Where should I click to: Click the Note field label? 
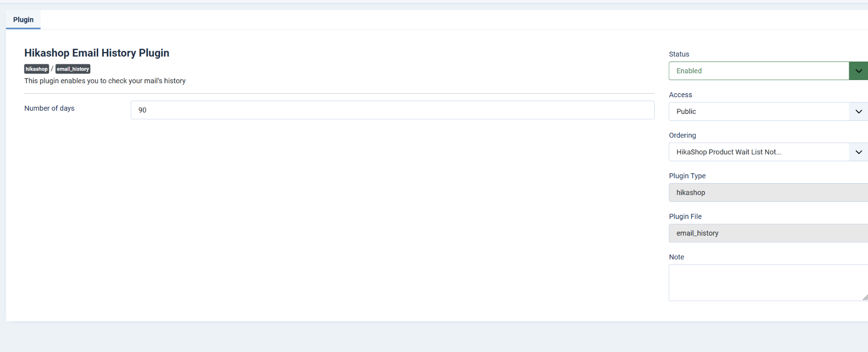pos(676,257)
